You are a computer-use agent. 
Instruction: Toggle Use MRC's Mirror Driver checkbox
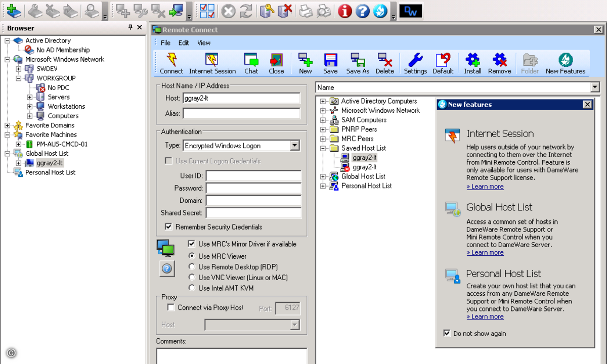[x=192, y=244]
